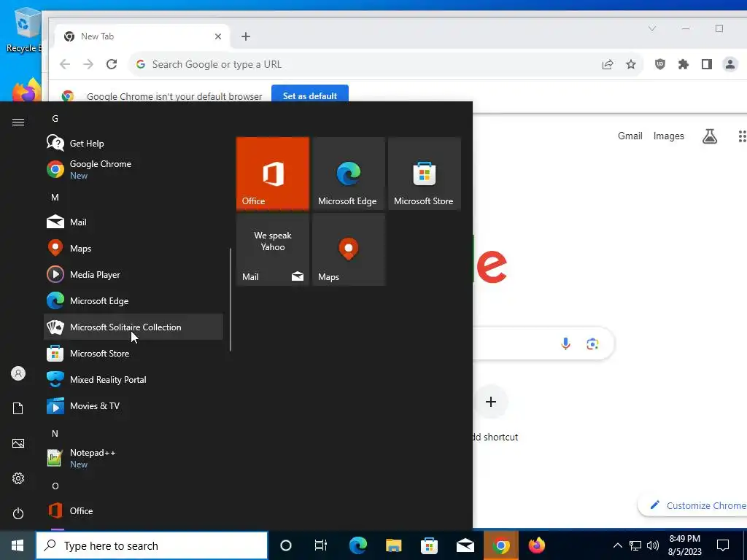Open Task View on the taskbar
747x560 pixels.
pos(321,545)
